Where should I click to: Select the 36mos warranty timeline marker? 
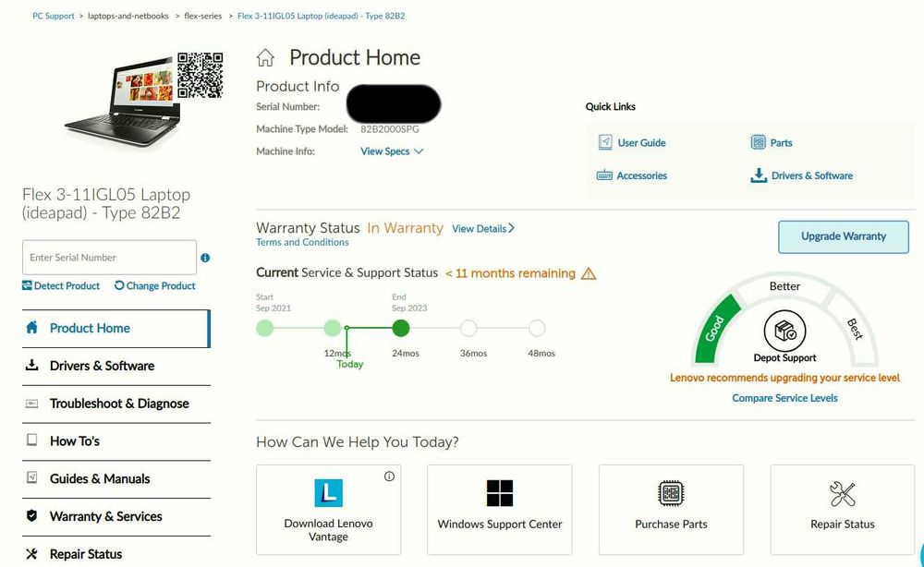click(x=468, y=328)
